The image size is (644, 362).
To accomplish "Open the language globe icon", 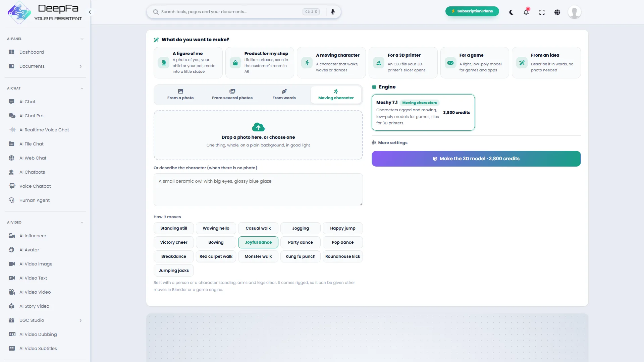I will pyautogui.click(x=557, y=12).
